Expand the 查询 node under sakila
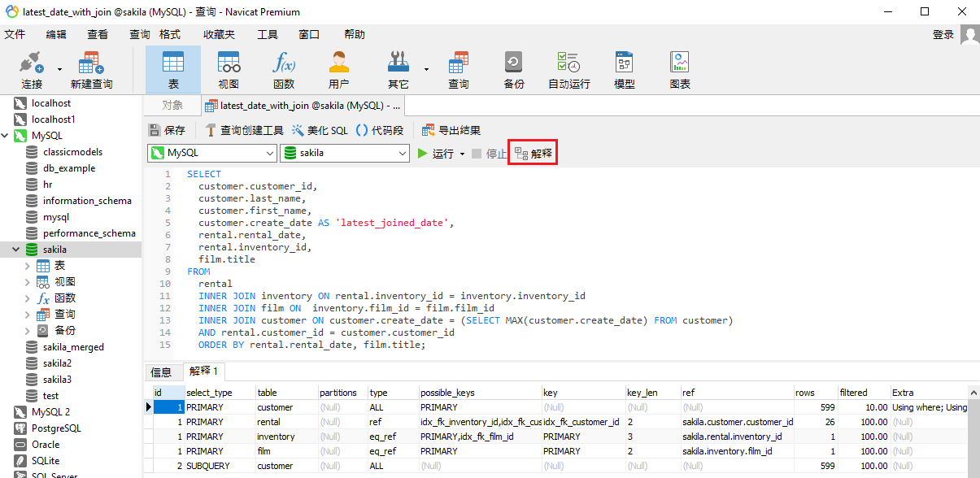This screenshot has width=980, height=478. tap(28, 315)
